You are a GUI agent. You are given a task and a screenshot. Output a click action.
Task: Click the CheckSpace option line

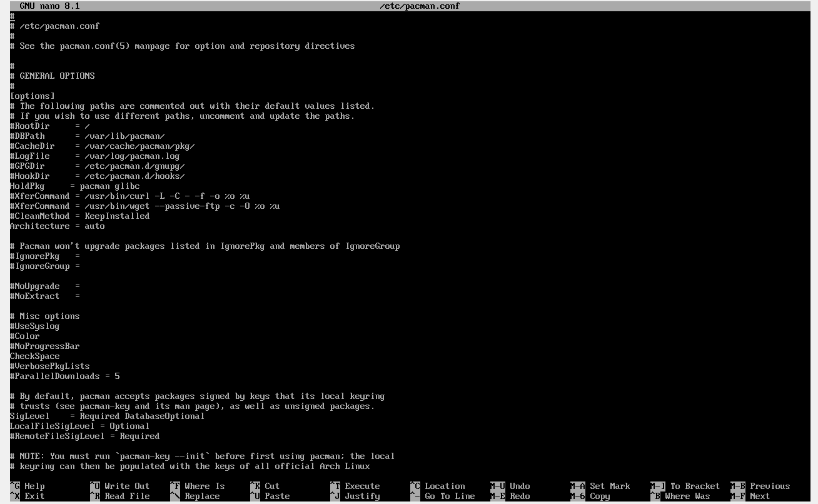click(34, 356)
